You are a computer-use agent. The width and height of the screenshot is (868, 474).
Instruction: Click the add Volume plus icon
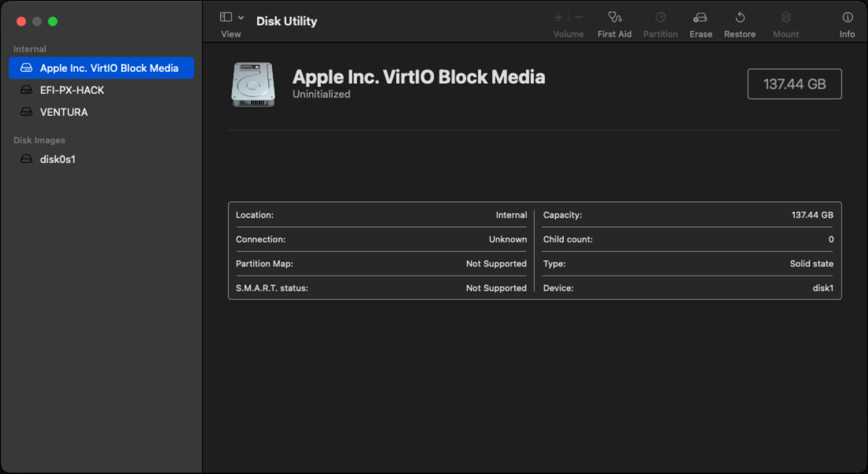(558, 18)
